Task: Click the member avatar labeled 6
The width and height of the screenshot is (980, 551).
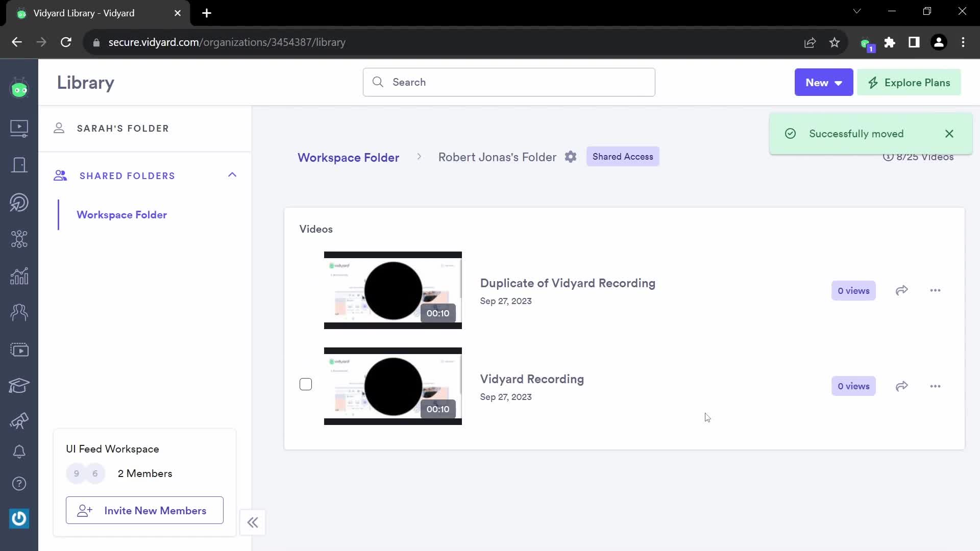Action: 95,473
